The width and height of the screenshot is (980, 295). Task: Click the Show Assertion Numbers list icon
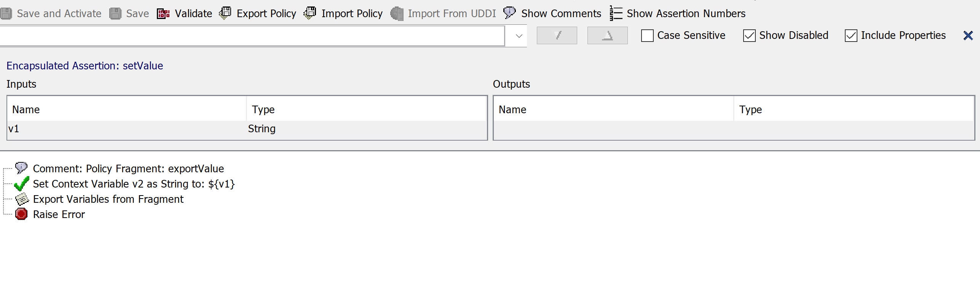coord(616,13)
